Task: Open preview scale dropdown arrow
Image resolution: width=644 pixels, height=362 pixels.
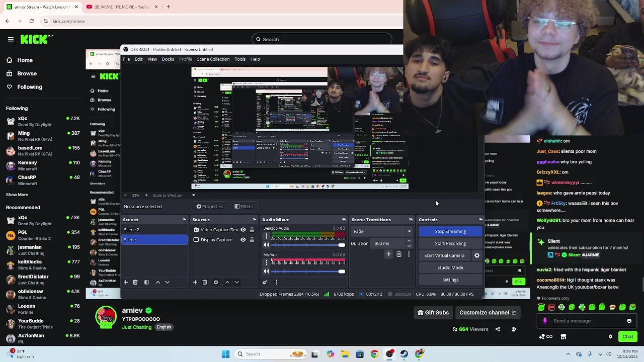Action: coord(193,195)
